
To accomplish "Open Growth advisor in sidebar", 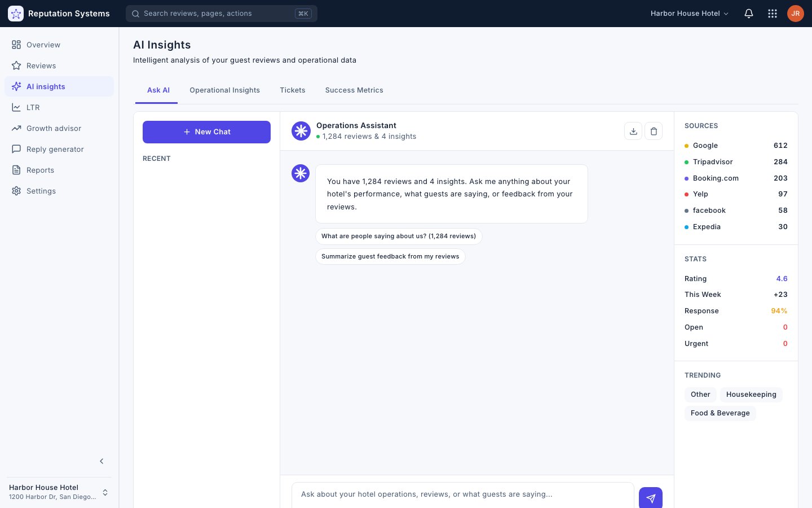I will pyautogui.click(x=59, y=128).
